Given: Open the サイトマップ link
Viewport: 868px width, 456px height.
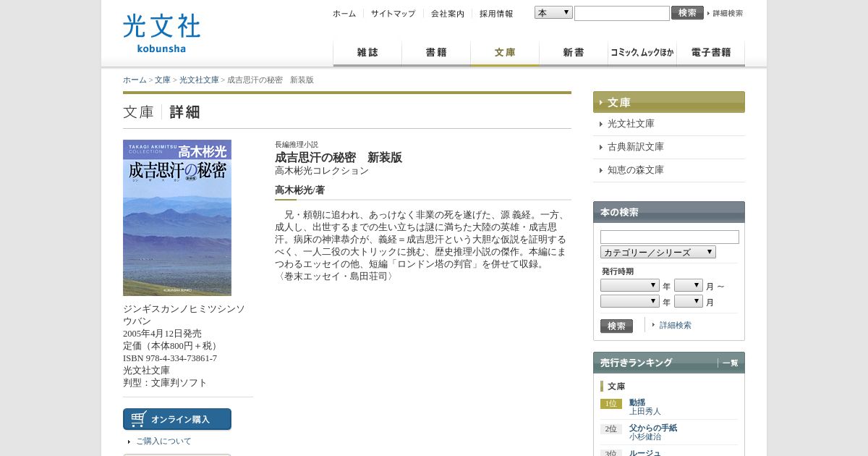Looking at the screenshot, I should 393,13.
